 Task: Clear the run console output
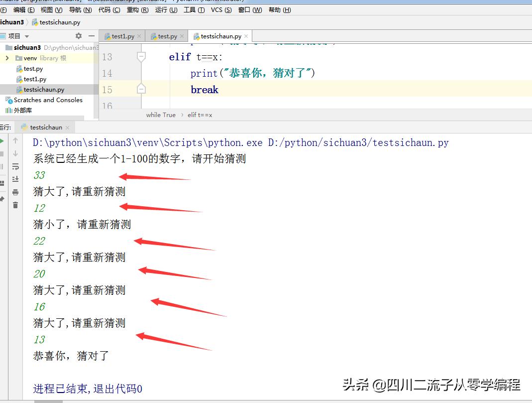(15, 205)
